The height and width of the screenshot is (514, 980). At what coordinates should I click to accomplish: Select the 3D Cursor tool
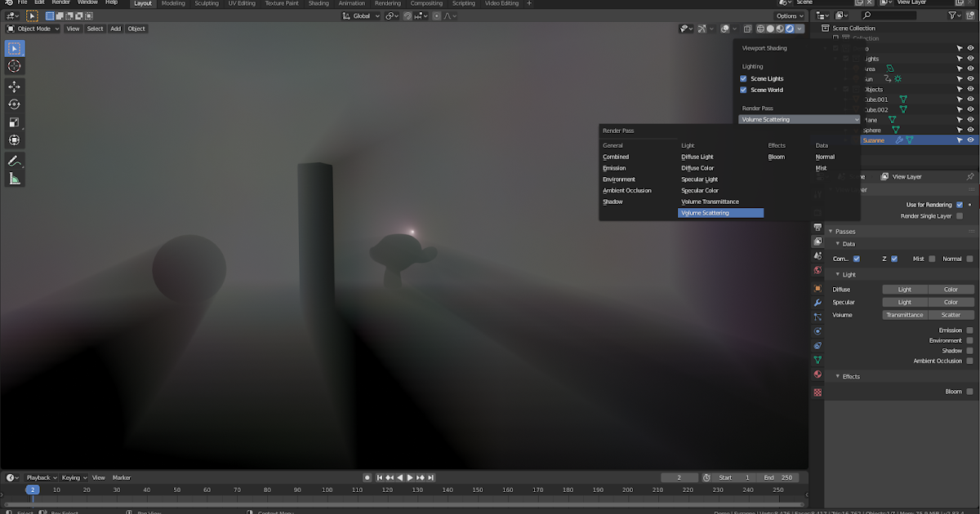click(14, 66)
